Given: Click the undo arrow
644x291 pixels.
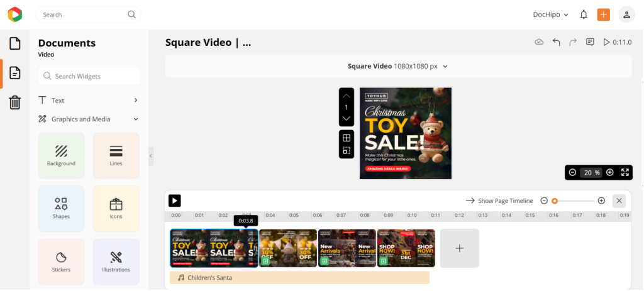Looking at the screenshot, I should [556, 42].
